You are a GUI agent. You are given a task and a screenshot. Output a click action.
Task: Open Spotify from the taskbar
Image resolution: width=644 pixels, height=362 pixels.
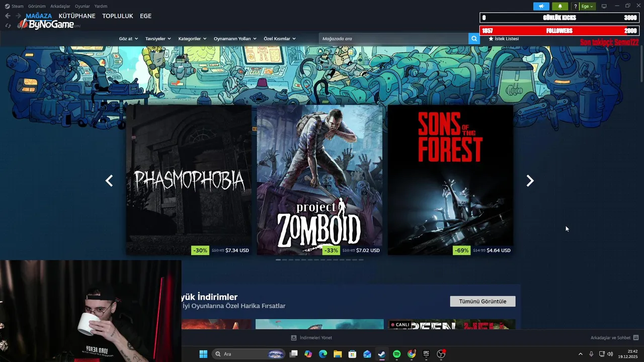click(x=396, y=354)
